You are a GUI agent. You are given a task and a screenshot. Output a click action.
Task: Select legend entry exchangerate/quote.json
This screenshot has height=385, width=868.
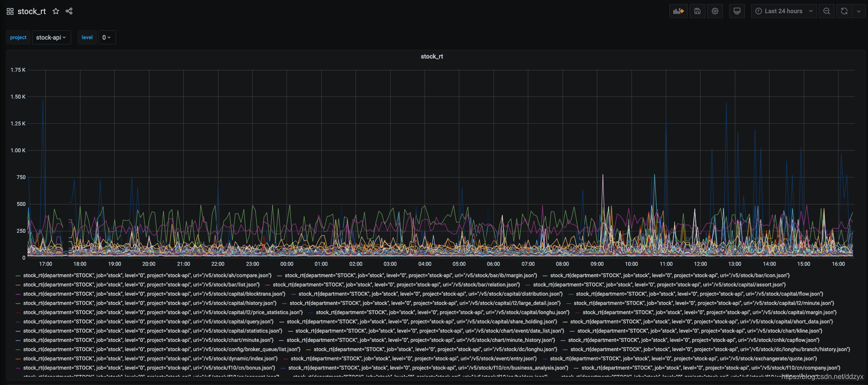click(683, 359)
